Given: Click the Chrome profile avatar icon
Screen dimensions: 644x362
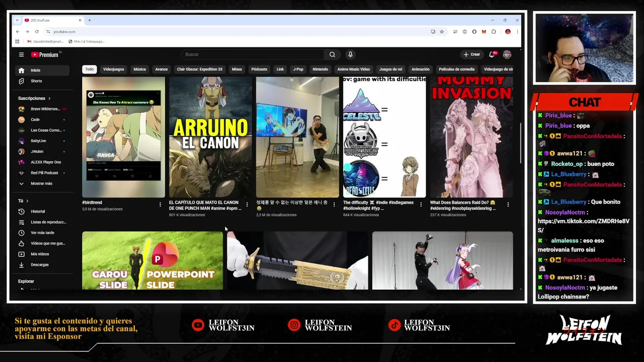Looking at the screenshot, I should pyautogui.click(x=508, y=32).
